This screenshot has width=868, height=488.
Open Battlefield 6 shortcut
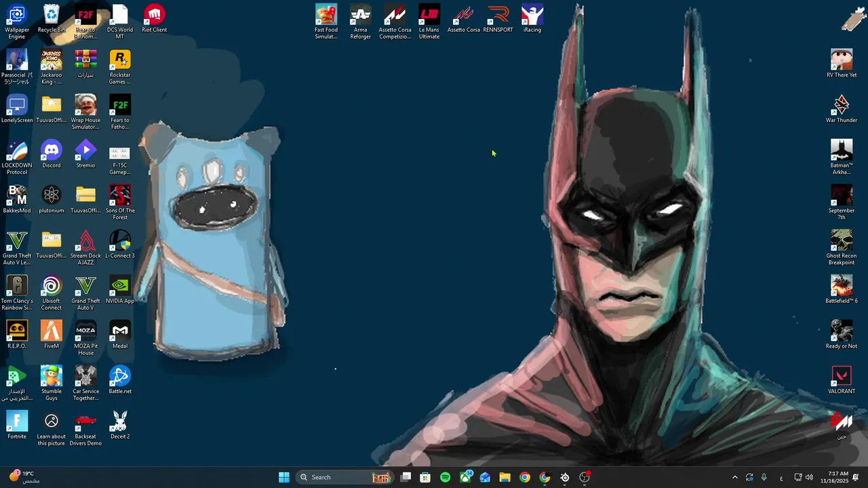click(x=842, y=290)
